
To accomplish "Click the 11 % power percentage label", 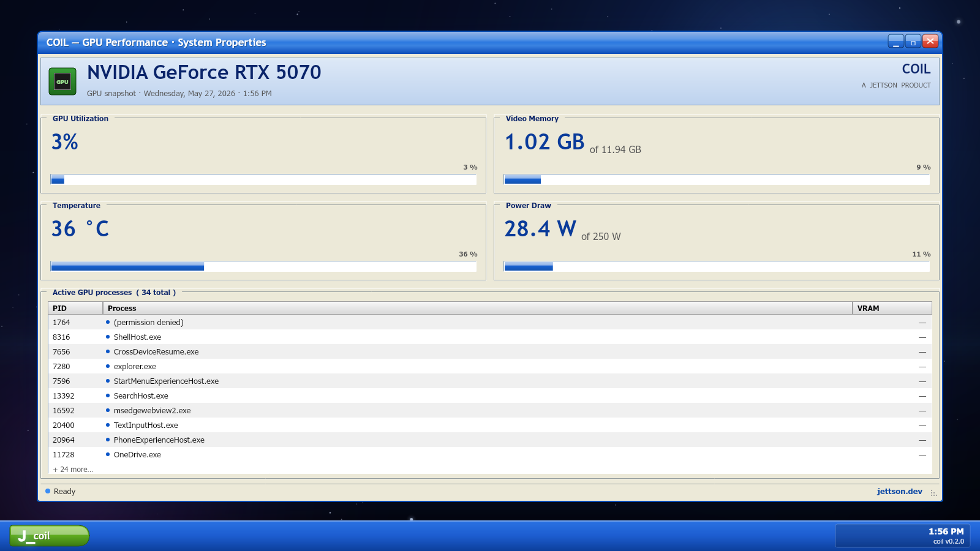I will pos(921,254).
